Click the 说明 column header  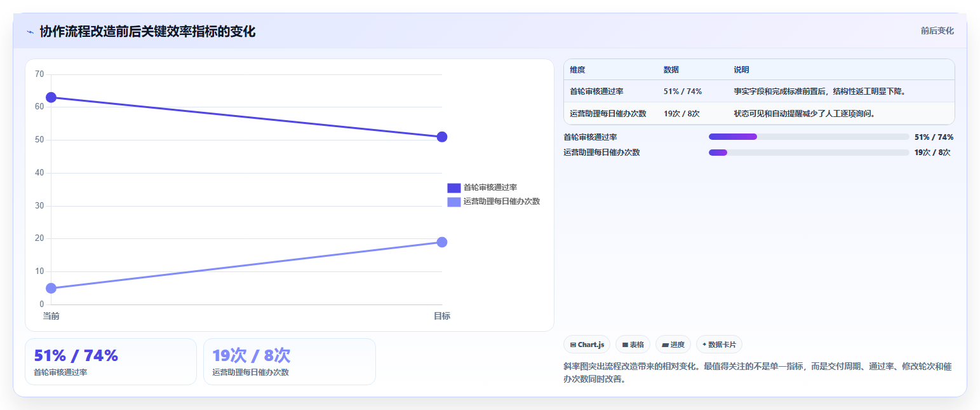click(742, 69)
